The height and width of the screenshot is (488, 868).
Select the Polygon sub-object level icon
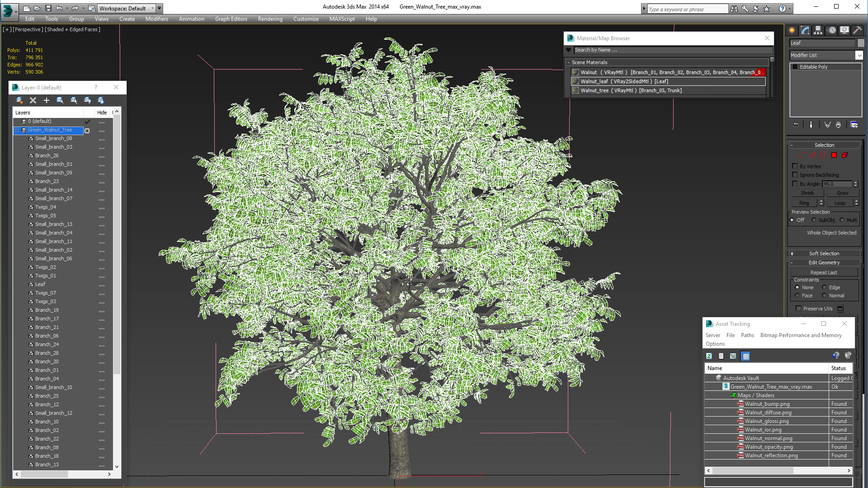tap(834, 155)
